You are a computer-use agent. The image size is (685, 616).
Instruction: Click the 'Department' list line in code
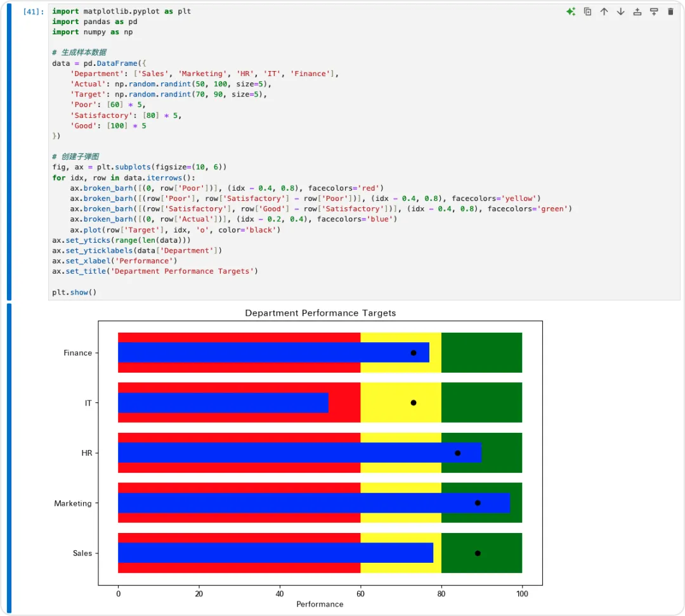(204, 74)
